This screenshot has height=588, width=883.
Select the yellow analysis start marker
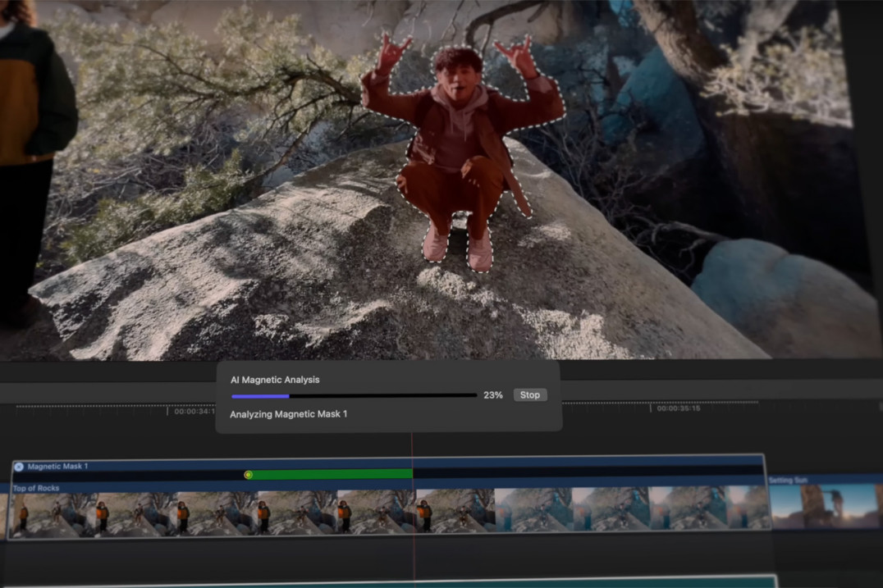pos(249,475)
